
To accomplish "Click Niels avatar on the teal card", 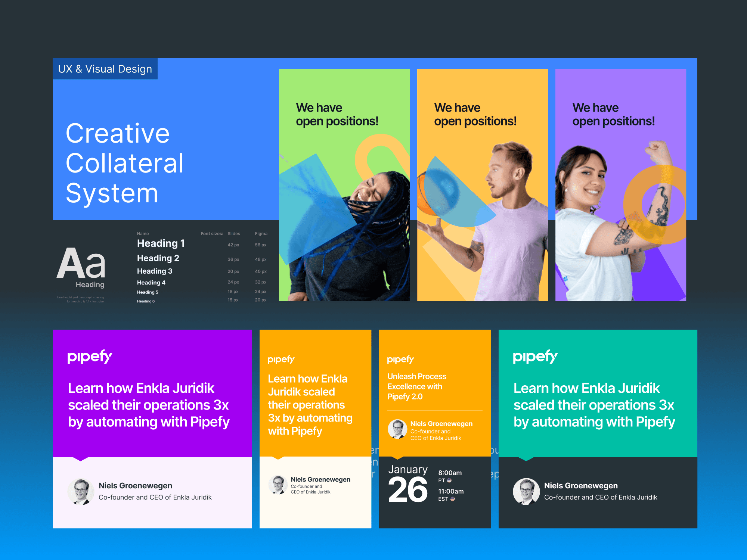I will pos(526,492).
